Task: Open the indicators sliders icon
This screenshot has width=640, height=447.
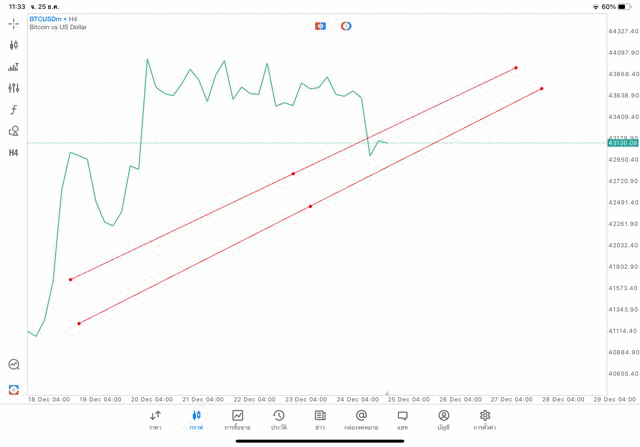Action: pos(14,88)
